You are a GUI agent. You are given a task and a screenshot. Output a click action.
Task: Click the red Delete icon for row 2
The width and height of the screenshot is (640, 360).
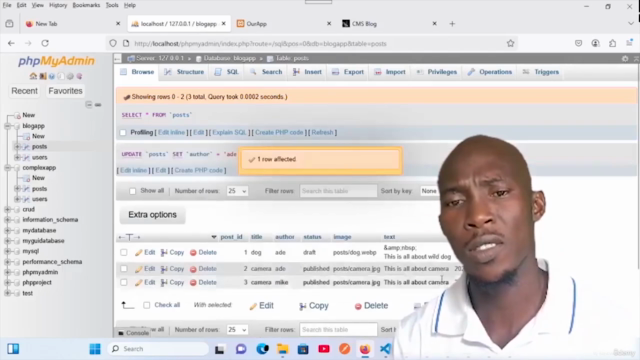click(x=193, y=269)
